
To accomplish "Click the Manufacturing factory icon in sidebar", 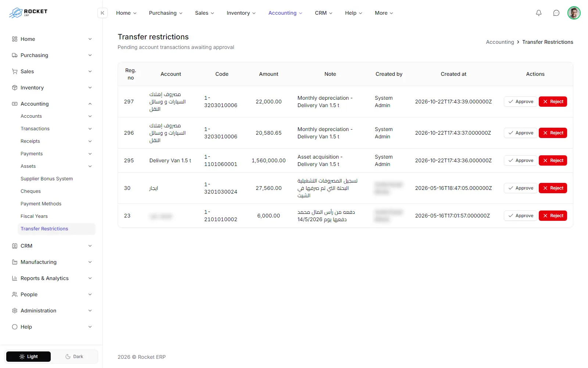I will [x=15, y=262].
